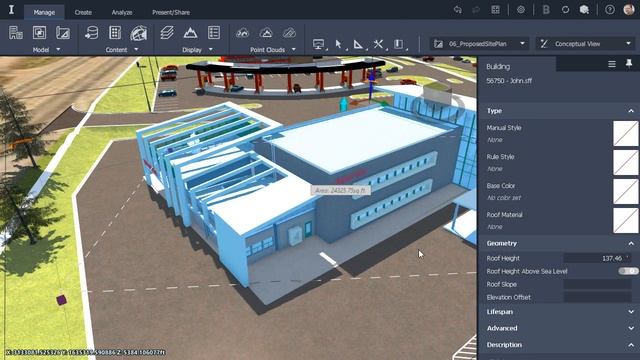Redo the last action
Viewport: 640px width, 360px height.
(x=476, y=10)
